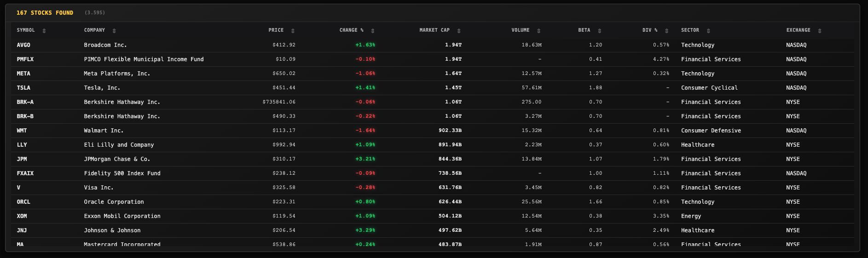
Task: Select the WMT ticker symbol
Action: tap(22, 131)
